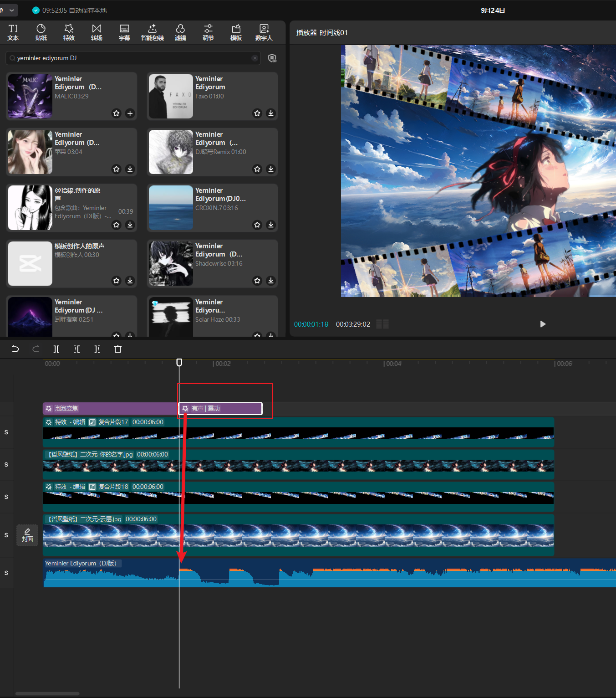Click the music search field

pyautogui.click(x=133, y=58)
